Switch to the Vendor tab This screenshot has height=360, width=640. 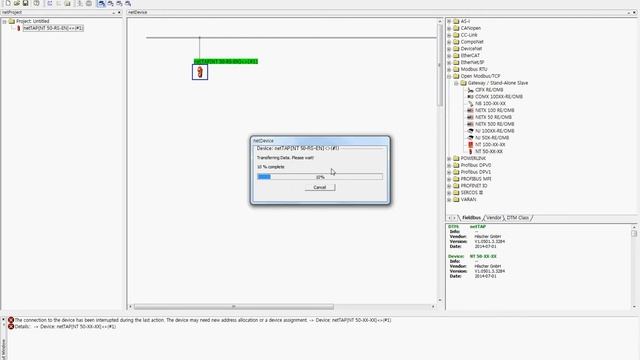click(x=493, y=218)
